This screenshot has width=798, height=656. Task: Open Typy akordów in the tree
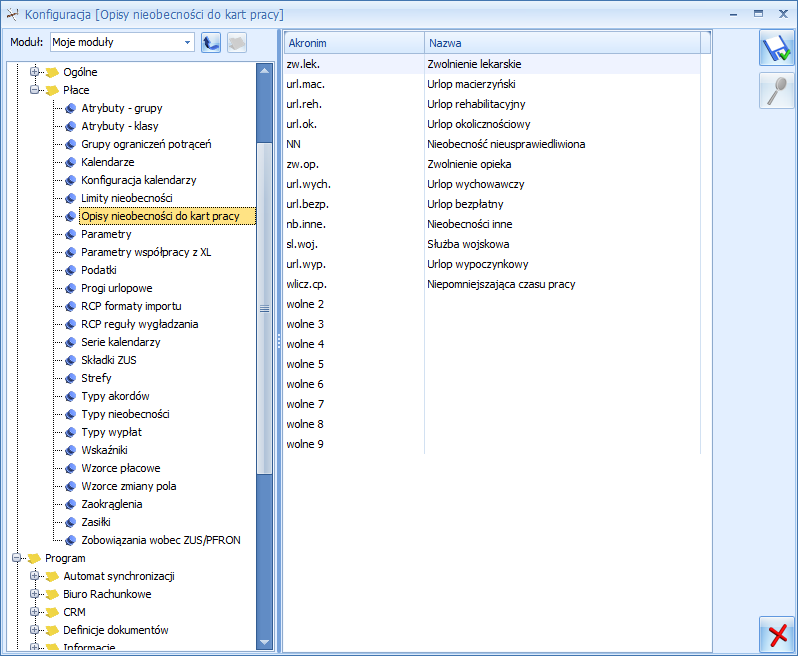click(115, 396)
